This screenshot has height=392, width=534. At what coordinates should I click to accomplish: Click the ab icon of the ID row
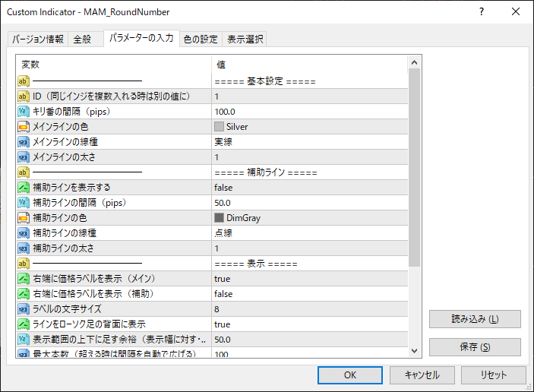(x=24, y=96)
